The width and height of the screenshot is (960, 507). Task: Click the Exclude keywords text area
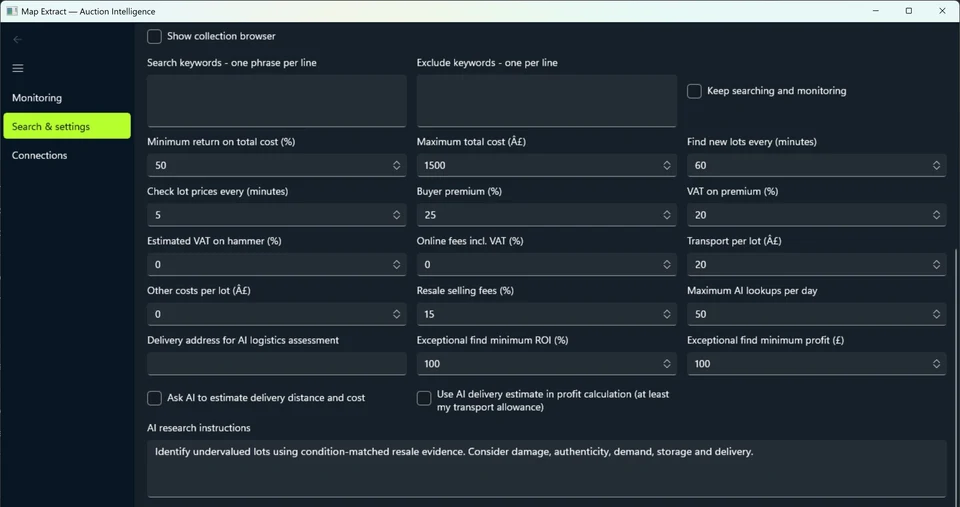[547, 101]
